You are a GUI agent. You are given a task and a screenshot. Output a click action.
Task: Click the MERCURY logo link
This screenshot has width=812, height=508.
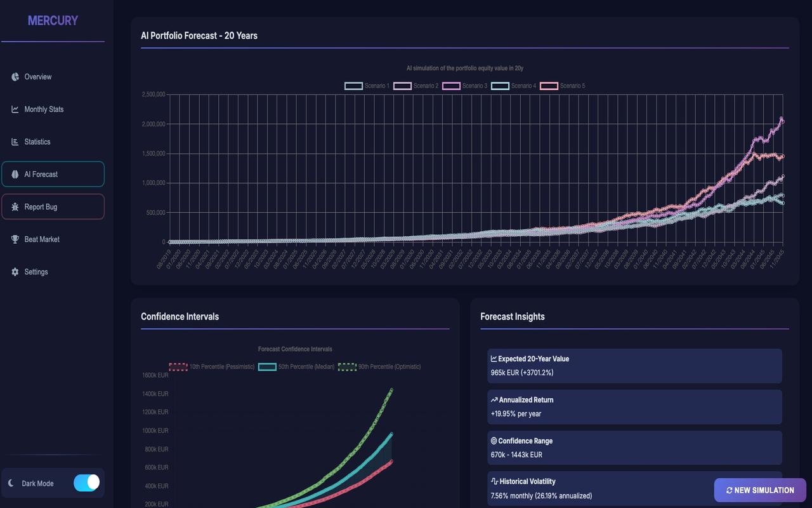pos(53,20)
